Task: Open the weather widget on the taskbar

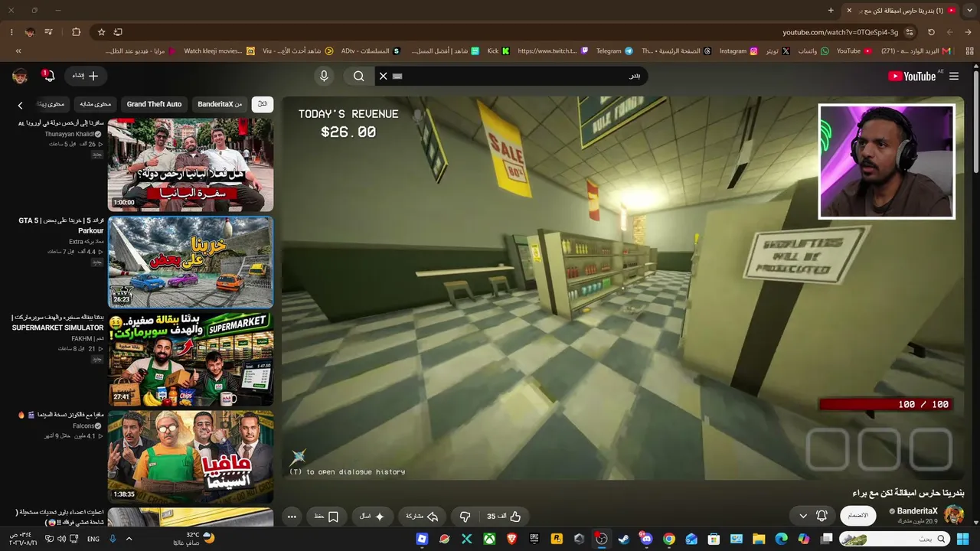Action: point(194,539)
